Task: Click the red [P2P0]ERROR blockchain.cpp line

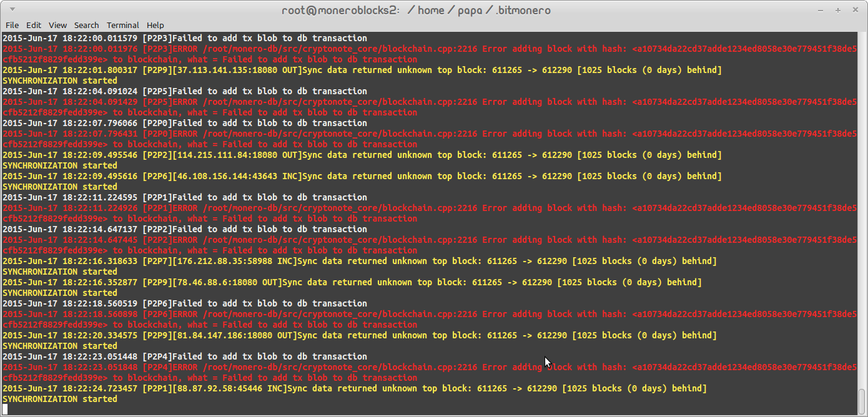Action: 430,134
